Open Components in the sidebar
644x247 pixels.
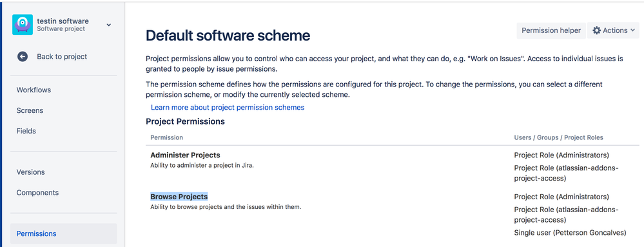[x=37, y=193]
